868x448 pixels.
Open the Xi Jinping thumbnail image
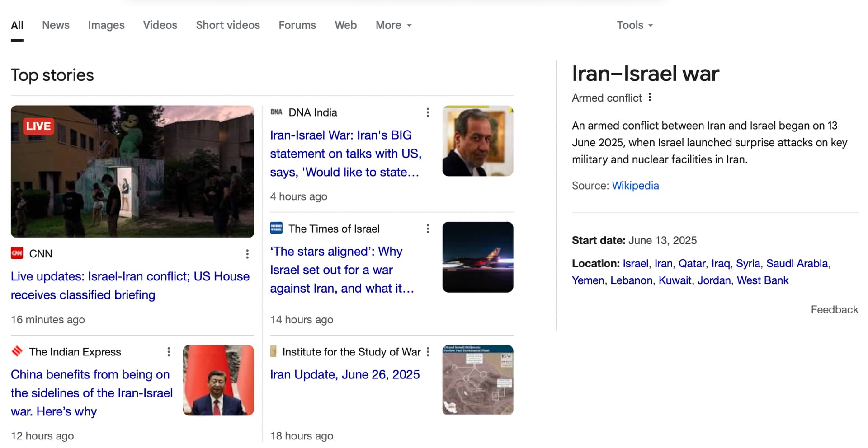[x=218, y=380]
